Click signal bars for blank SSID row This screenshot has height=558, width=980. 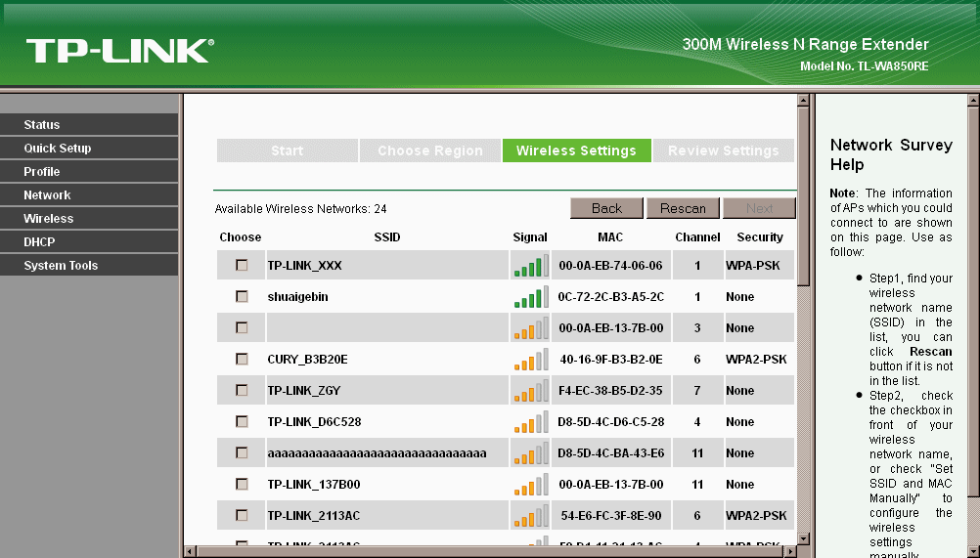tap(531, 327)
